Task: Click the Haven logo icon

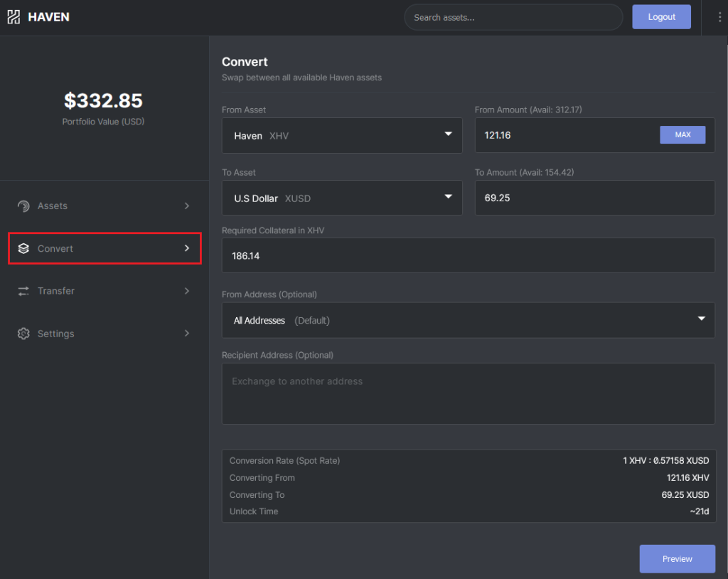Action: [14, 17]
